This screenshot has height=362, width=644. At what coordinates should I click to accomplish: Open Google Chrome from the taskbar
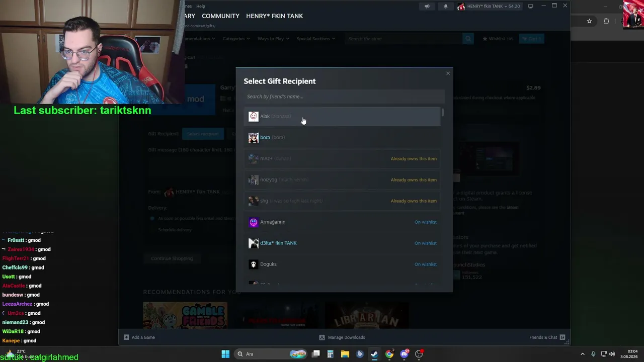[x=389, y=354]
